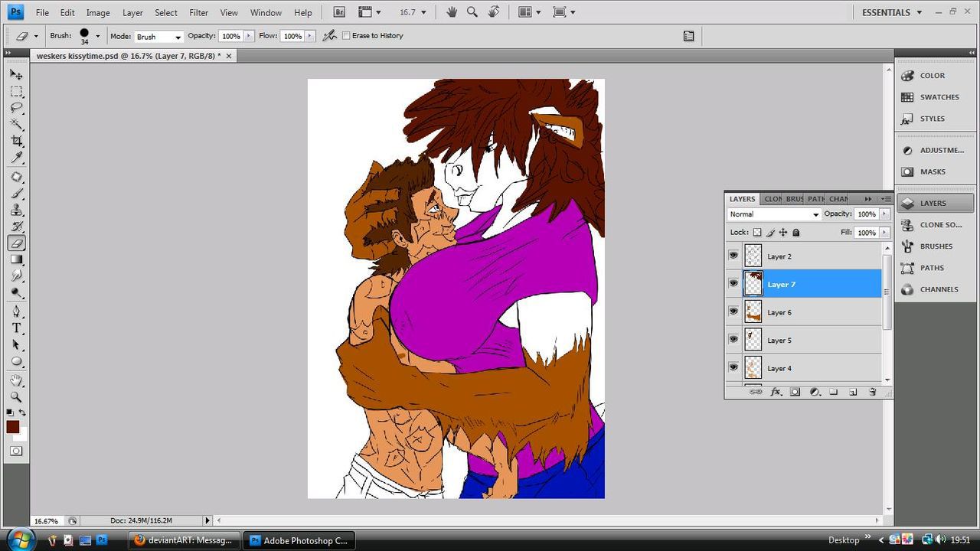Viewport: 980px width, 551px height.
Task: Toggle lock transparent pixels
Action: point(757,233)
